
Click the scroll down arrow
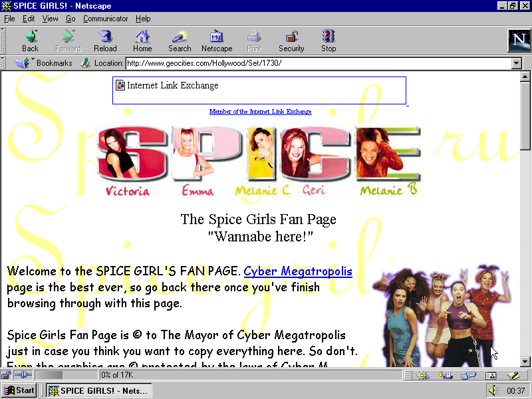tap(525, 362)
